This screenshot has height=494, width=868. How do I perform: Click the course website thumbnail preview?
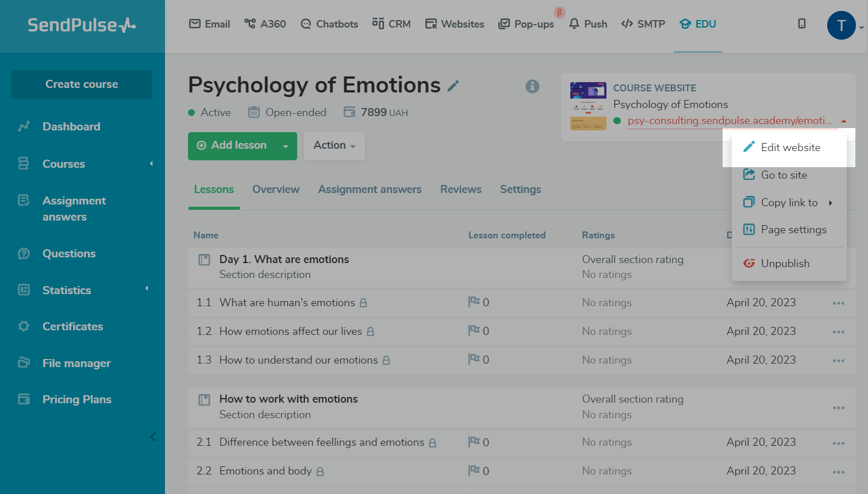[x=588, y=106]
